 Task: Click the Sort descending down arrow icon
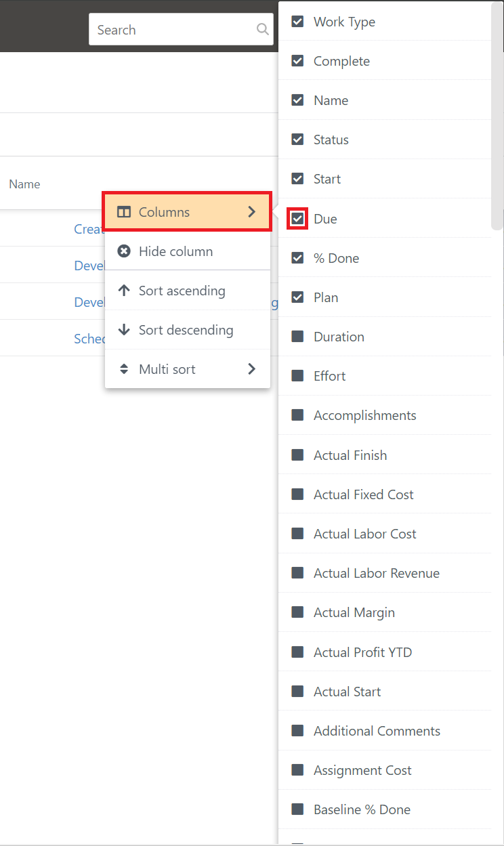[x=124, y=330]
